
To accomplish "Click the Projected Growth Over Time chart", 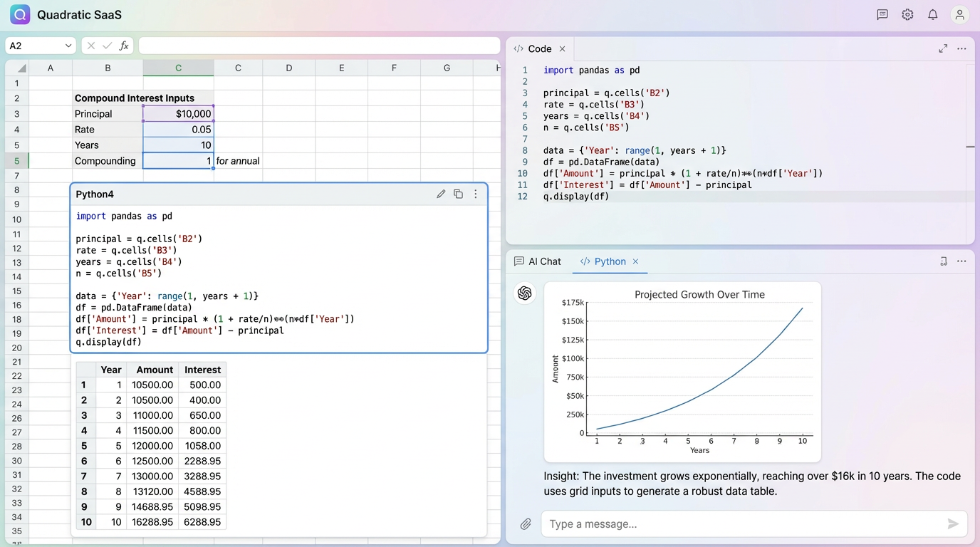I will click(682, 372).
